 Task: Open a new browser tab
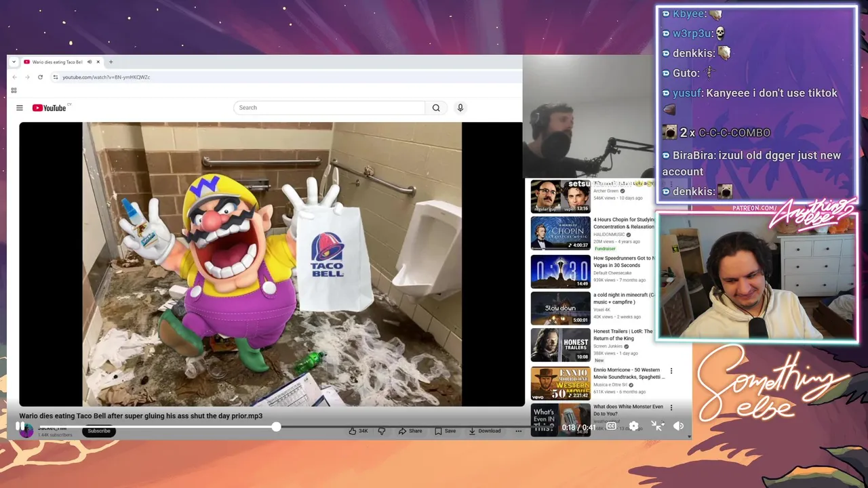coord(111,62)
